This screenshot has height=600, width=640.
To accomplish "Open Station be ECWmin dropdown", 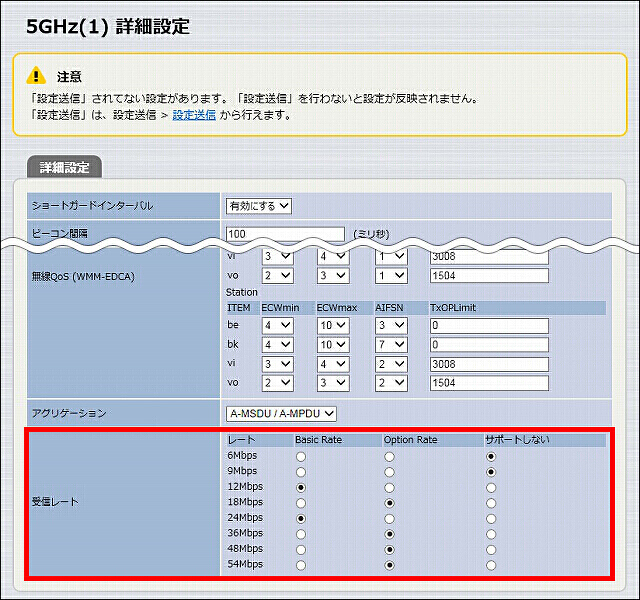I will click(x=278, y=326).
